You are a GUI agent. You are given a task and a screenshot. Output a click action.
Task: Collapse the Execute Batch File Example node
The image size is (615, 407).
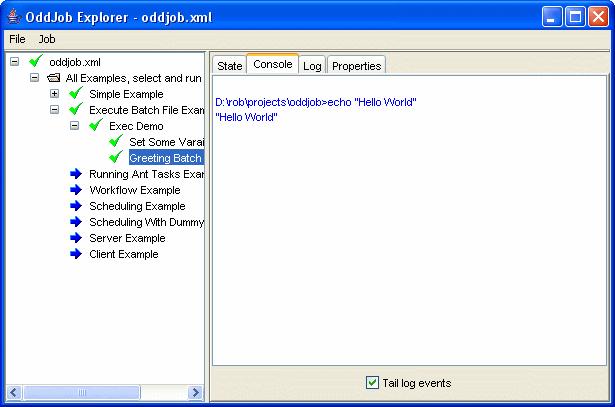click(54, 110)
